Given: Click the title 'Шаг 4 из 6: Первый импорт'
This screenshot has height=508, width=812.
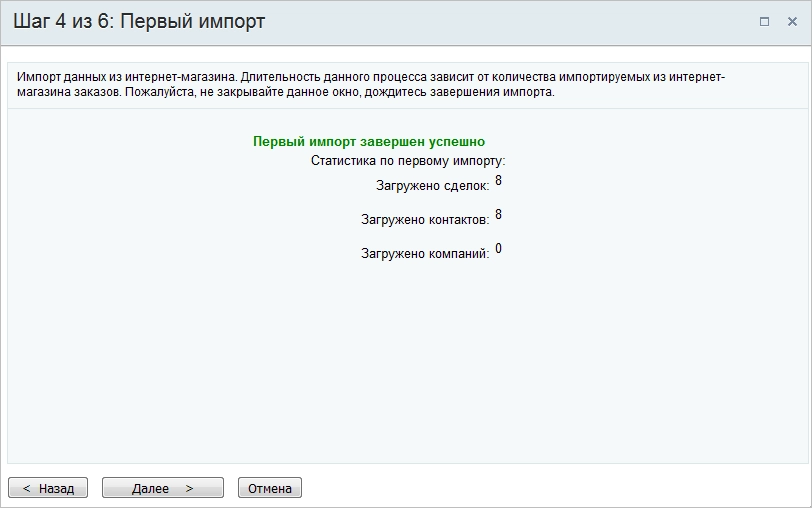Looking at the screenshot, I should [x=139, y=21].
